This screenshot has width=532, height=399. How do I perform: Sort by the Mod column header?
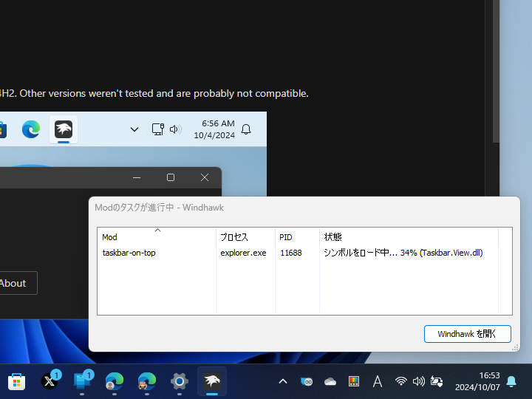point(157,237)
